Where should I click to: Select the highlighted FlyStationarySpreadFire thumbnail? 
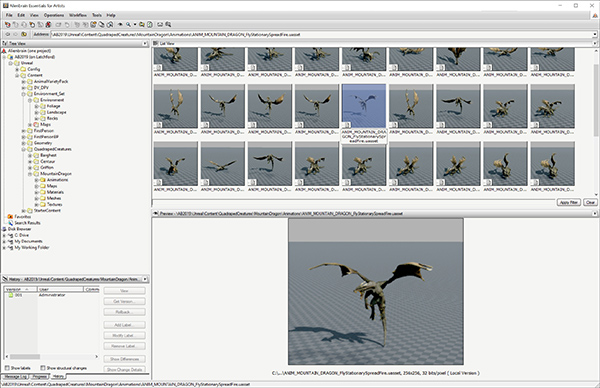364,106
